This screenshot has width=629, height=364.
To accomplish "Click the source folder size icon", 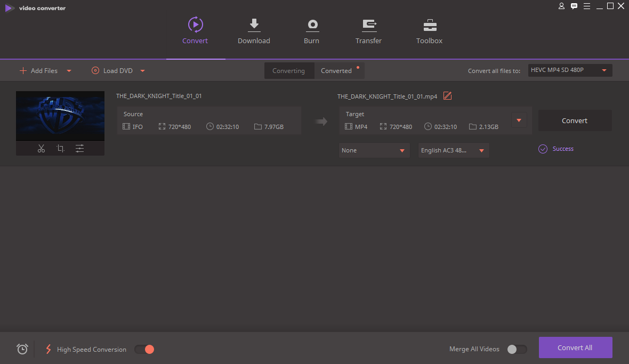I will [x=258, y=127].
